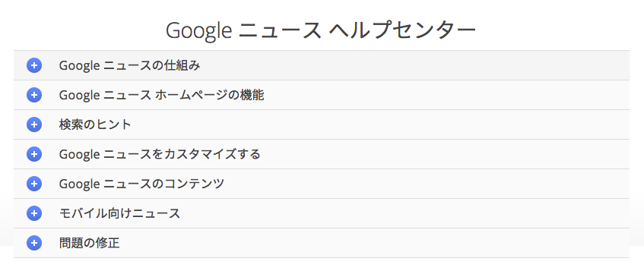The width and height of the screenshot is (644, 274).
Task: Click the plus icon next to ホームページの機能
Action: click(x=34, y=95)
